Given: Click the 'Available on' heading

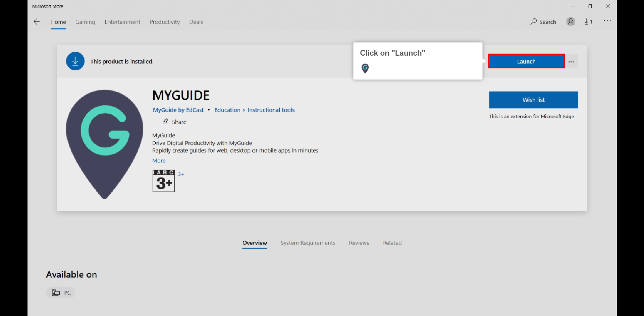Looking at the screenshot, I should click(71, 274).
